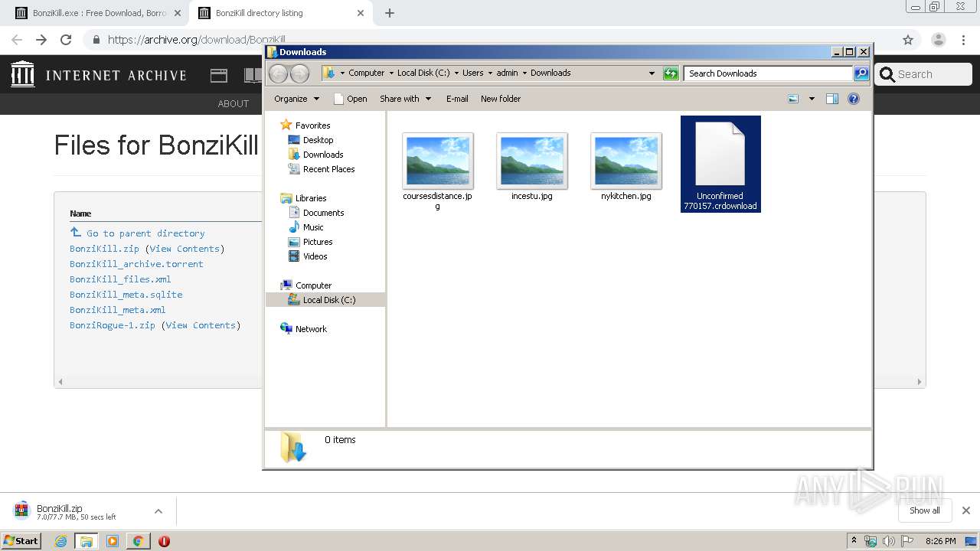Image resolution: width=980 pixels, height=551 pixels.
Task: Expand BonziKill.zip download options chevron
Action: click(158, 511)
